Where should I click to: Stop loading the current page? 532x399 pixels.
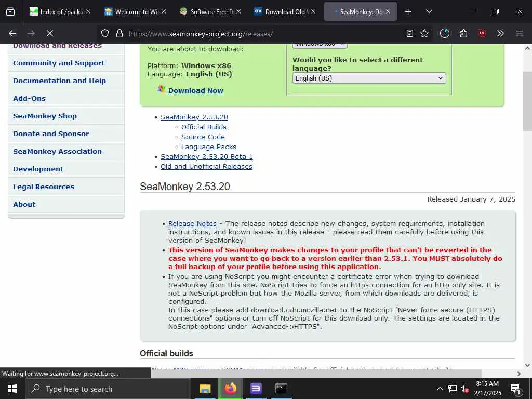pos(49,33)
